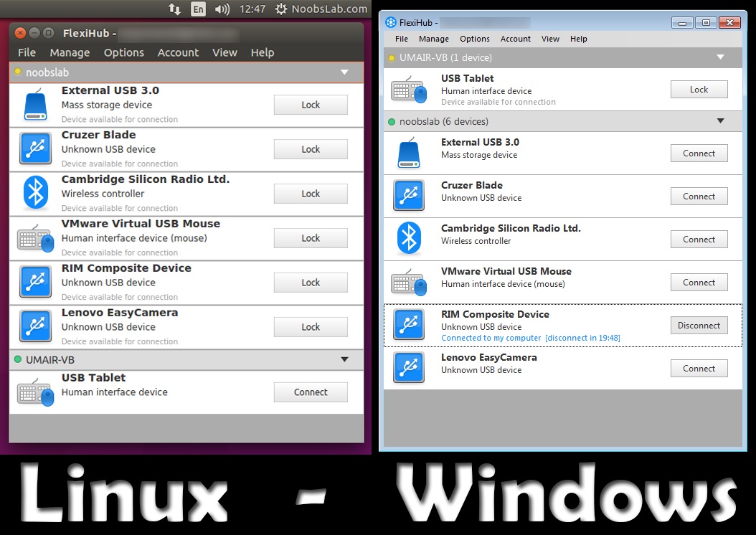
Task: Open the network indicator in Ubuntu top panel
Action: (174, 9)
